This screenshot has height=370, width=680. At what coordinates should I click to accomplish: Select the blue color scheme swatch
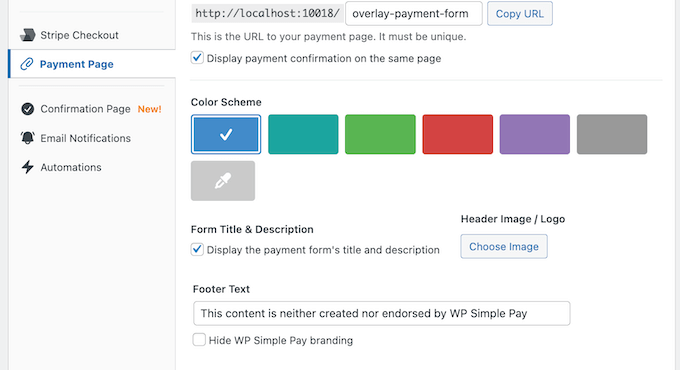point(226,134)
